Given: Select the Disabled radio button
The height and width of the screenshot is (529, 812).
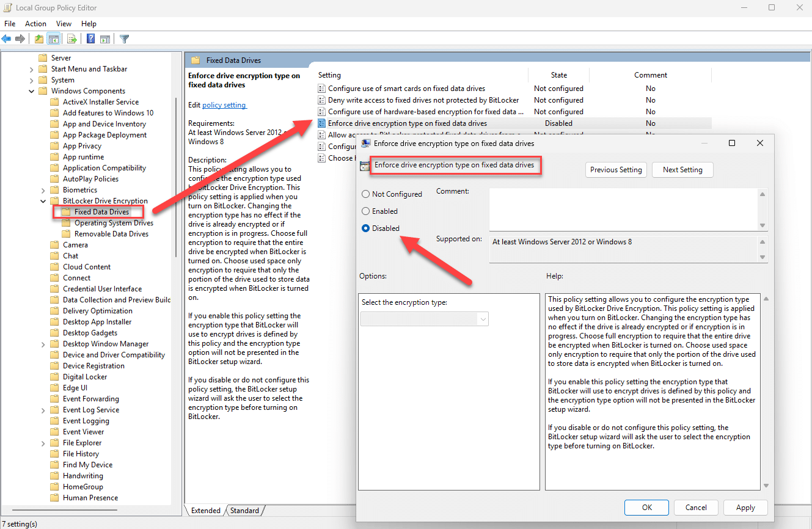Looking at the screenshot, I should [x=367, y=228].
